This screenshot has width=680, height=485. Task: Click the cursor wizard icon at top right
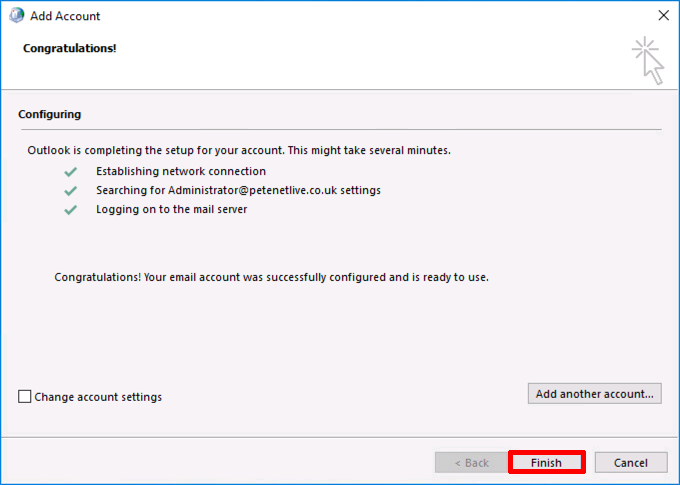pyautogui.click(x=648, y=61)
